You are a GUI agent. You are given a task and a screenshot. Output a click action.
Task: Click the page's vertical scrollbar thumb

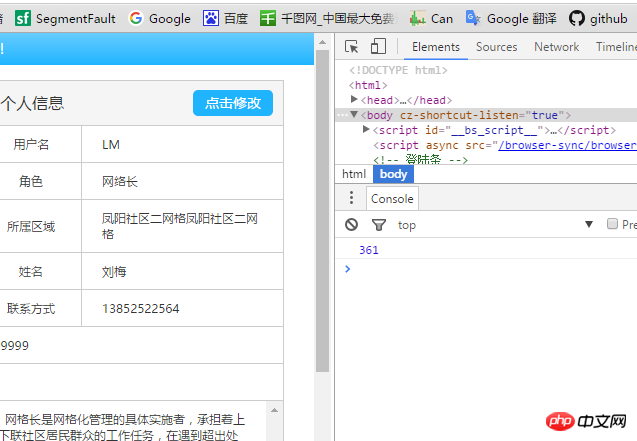click(x=322, y=211)
